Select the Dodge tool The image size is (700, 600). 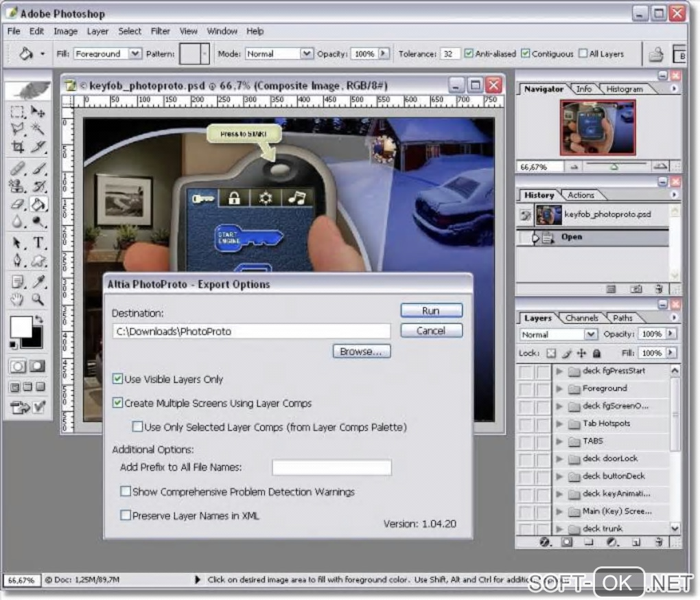[x=38, y=222]
